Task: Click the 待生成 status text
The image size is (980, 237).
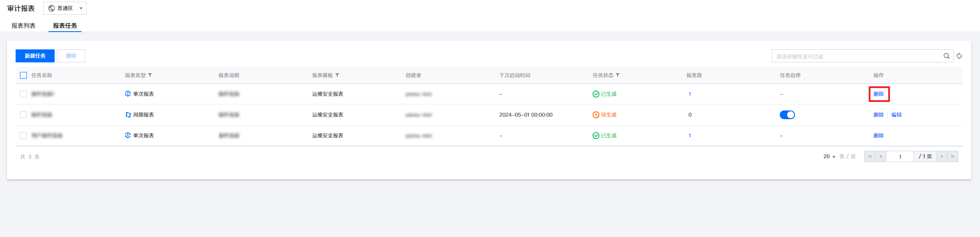Action: coord(609,115)
